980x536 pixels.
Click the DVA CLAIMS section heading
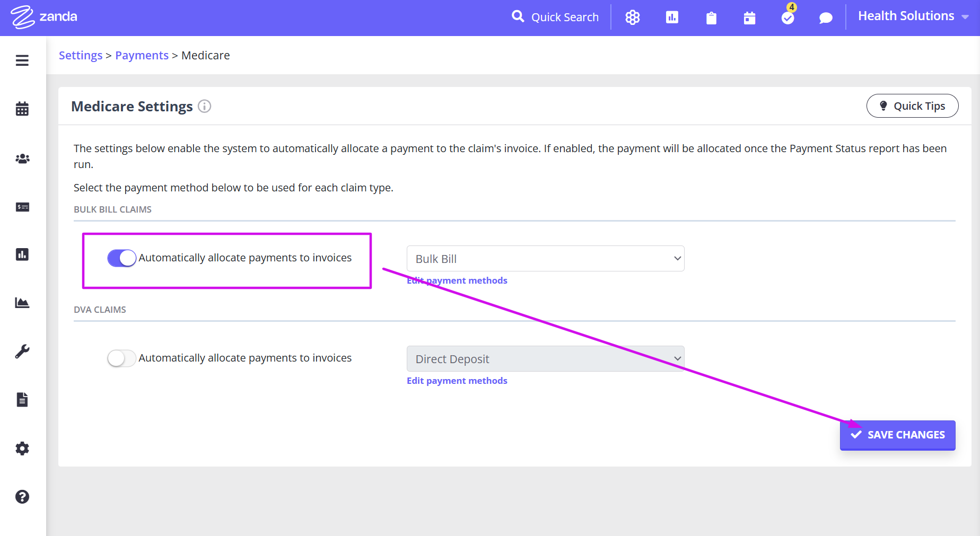pyautogui.click(x=100, y=310)
